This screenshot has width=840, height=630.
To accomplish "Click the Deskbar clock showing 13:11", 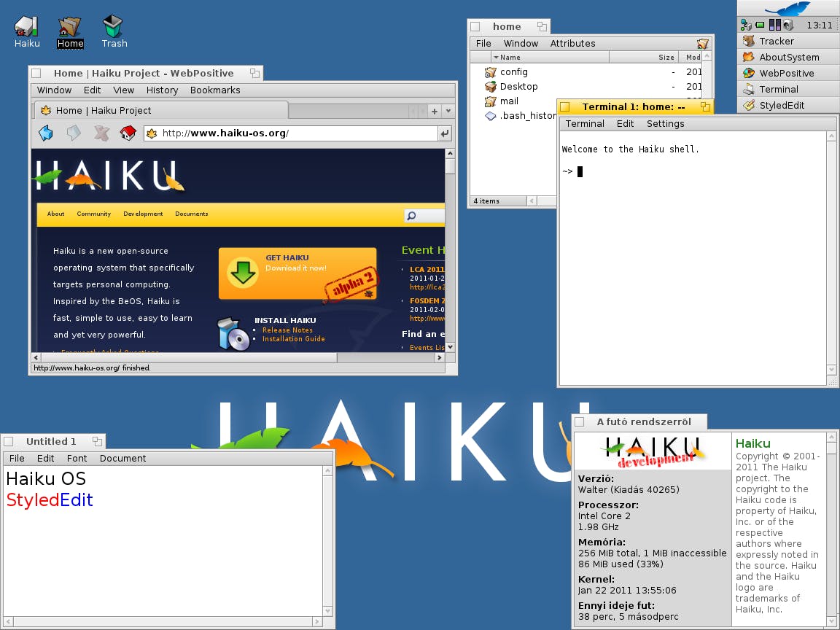I will coord(819,26).
